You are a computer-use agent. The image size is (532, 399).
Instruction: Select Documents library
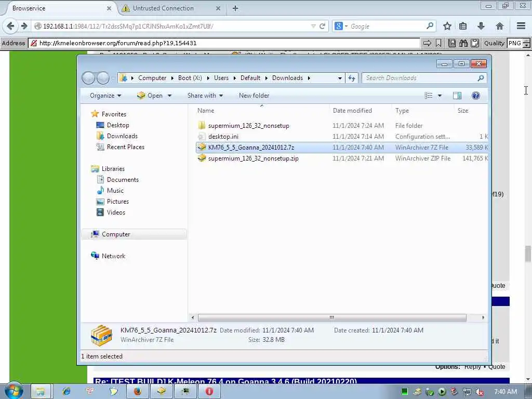point(123,180)
